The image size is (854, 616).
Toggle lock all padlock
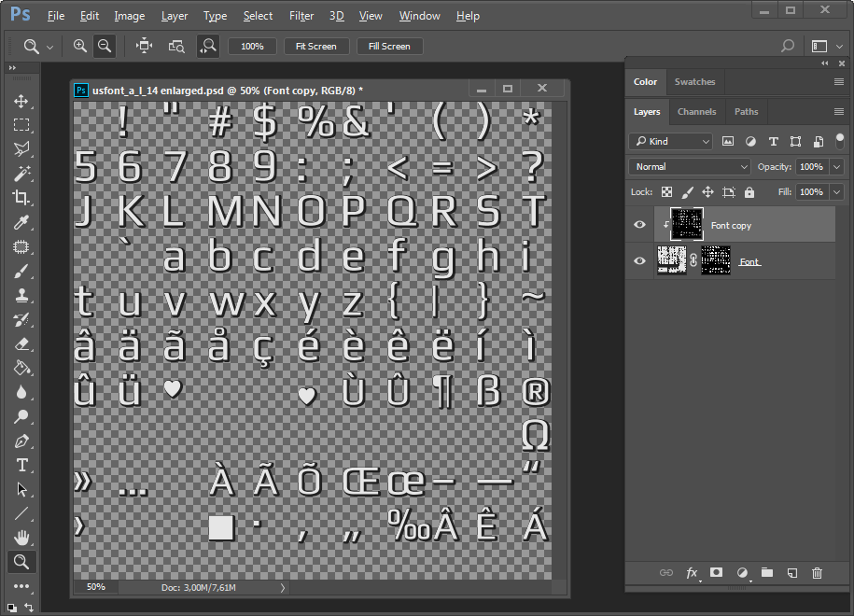pos(749,191)
